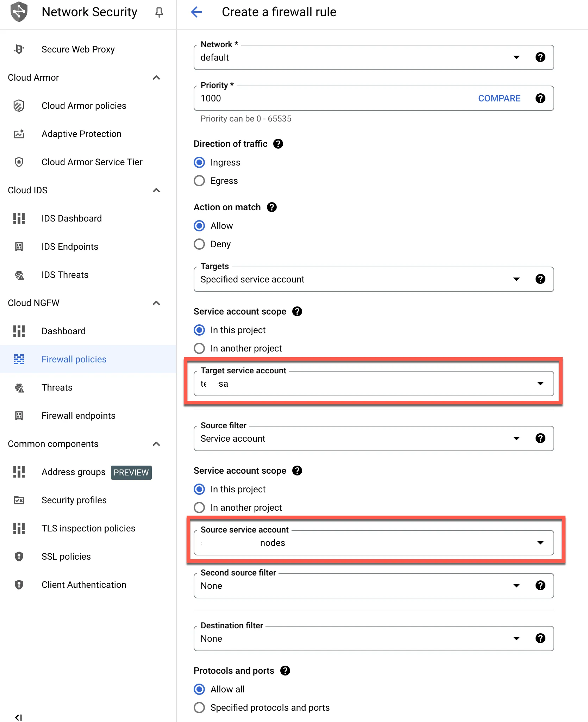
Task: Click the Firewall policies icon
Action: click(x=19, y=359)
